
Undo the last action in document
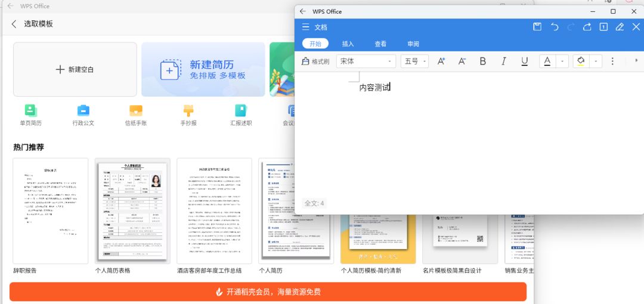[x=555, y=27]
